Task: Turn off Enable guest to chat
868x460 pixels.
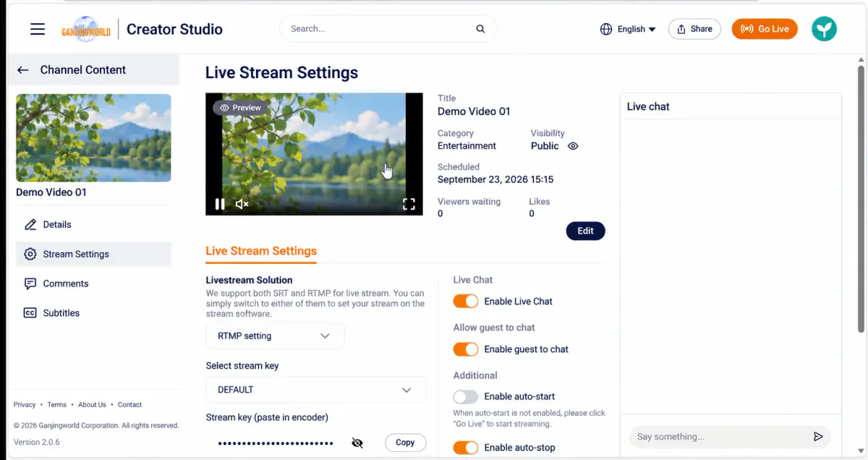Action: coord(466,349)
